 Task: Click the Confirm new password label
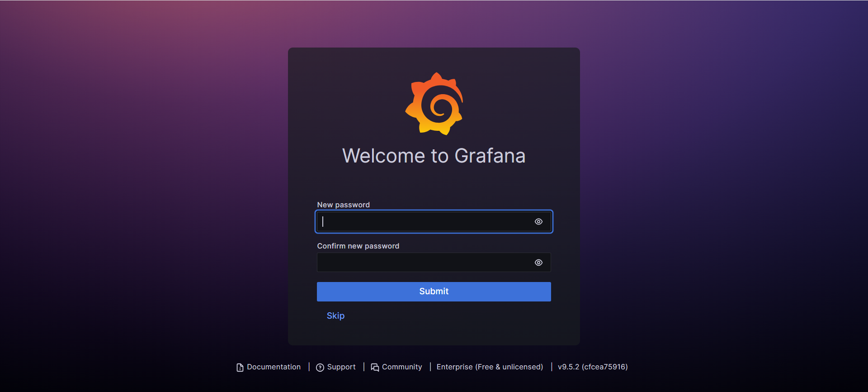[x=358, y=246]
